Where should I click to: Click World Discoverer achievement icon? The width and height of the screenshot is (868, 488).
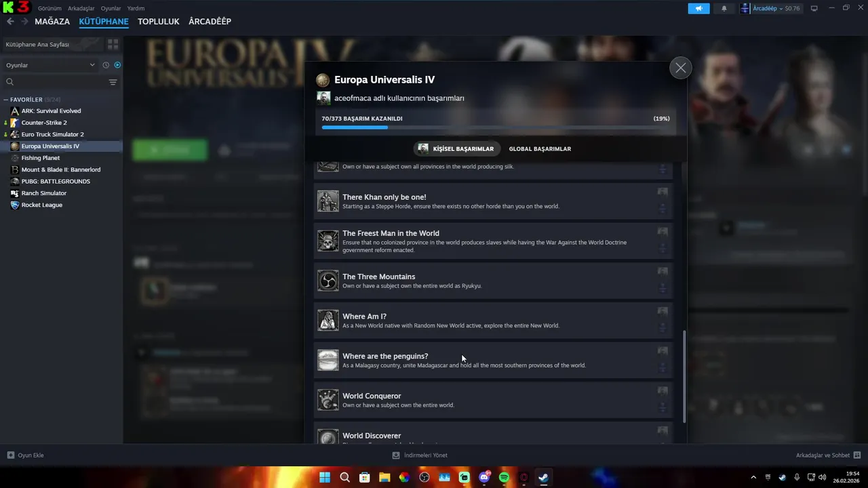[x=328, y=436]
